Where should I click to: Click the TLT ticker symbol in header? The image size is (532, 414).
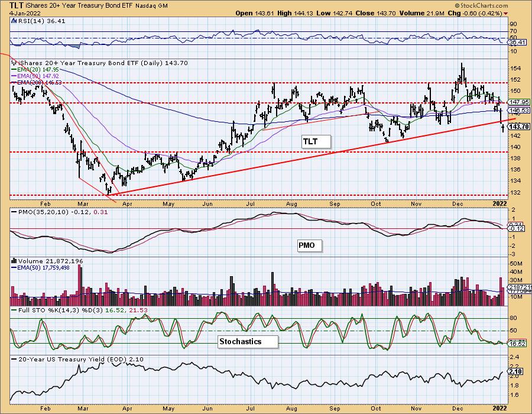(17, 5)
